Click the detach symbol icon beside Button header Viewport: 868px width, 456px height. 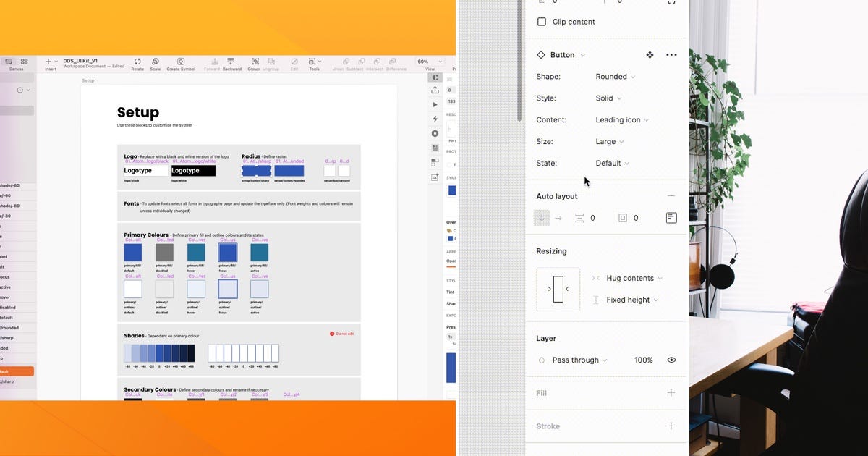pos(650,54)
